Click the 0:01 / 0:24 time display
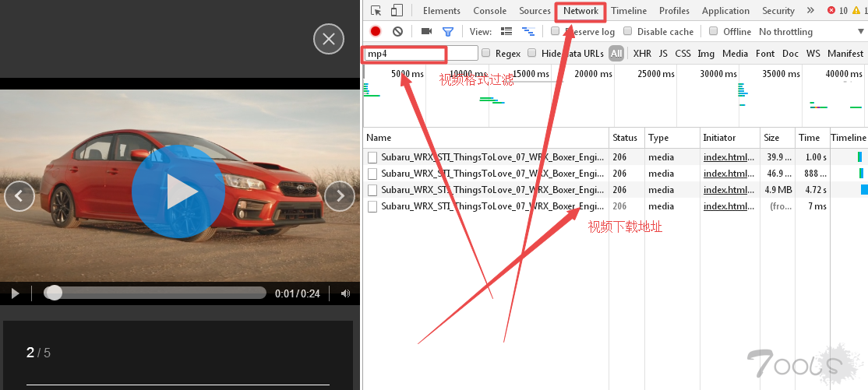The image size is (868, 390). 298,293
